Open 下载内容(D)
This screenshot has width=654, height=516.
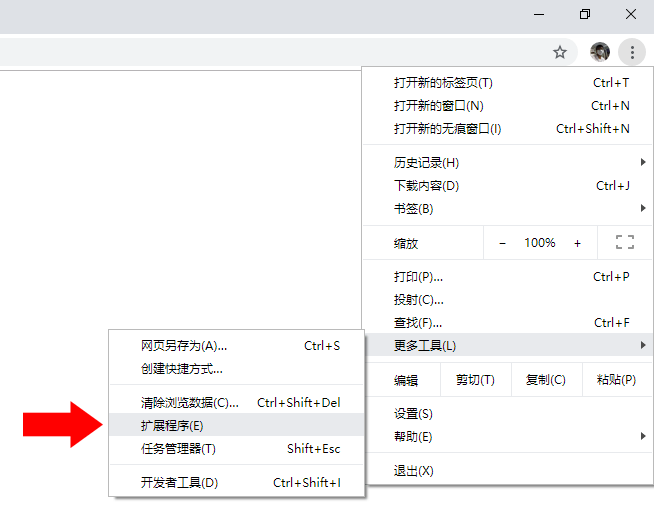(x=507, y=185)
